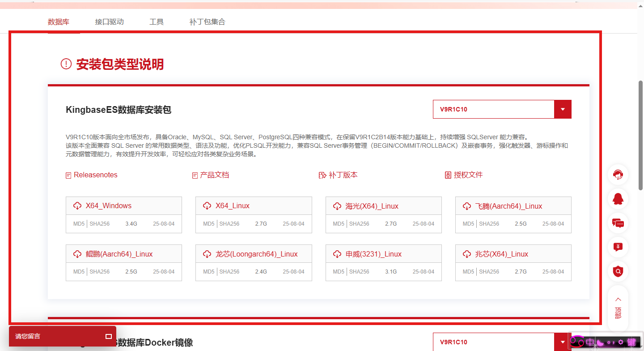
Task: Click the 授权文件 license icon
Action: pos(448,175)
